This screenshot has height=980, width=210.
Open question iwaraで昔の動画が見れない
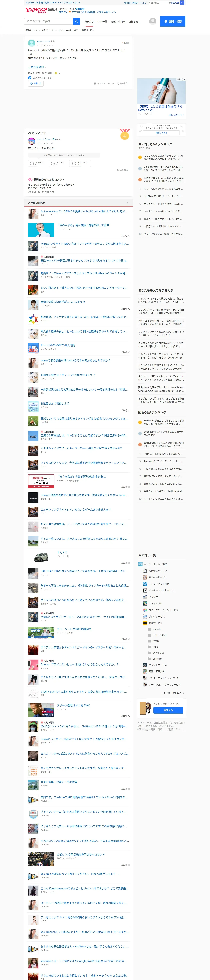click(75, 360)
